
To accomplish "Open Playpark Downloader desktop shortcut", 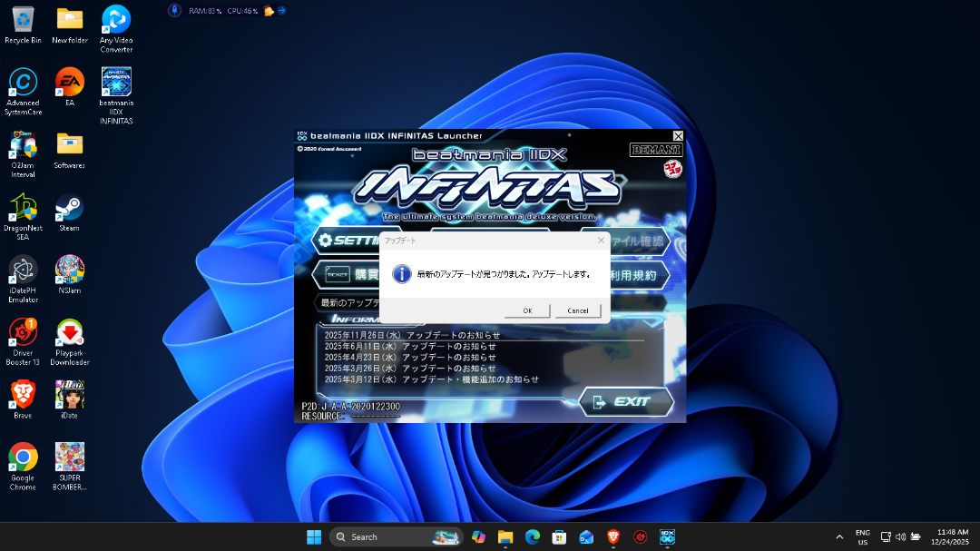I will [70, 333].
